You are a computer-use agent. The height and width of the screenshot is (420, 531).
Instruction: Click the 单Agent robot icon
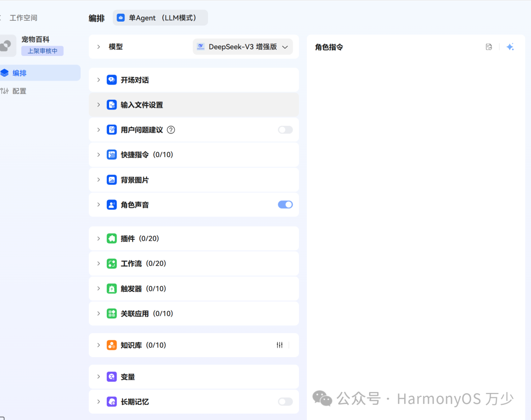(121, 18)
